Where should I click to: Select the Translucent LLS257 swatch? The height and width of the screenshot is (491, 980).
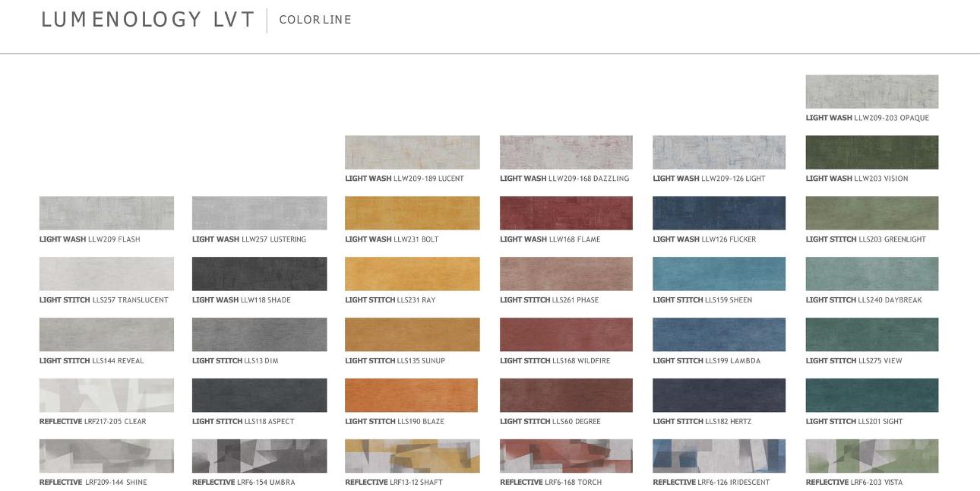tap(106, 274)
